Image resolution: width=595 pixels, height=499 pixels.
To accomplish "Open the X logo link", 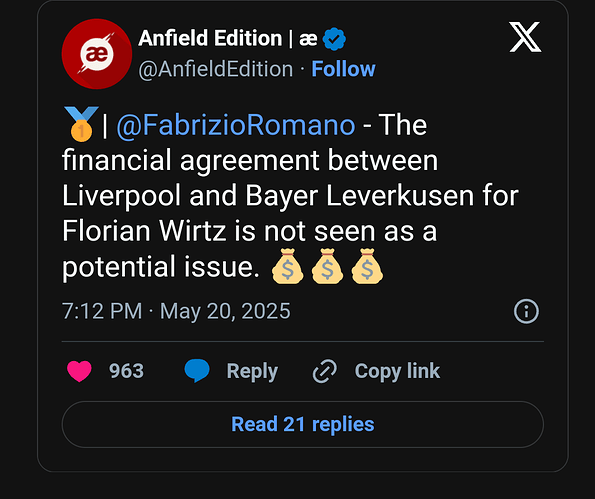I will (x=525, y=37).
